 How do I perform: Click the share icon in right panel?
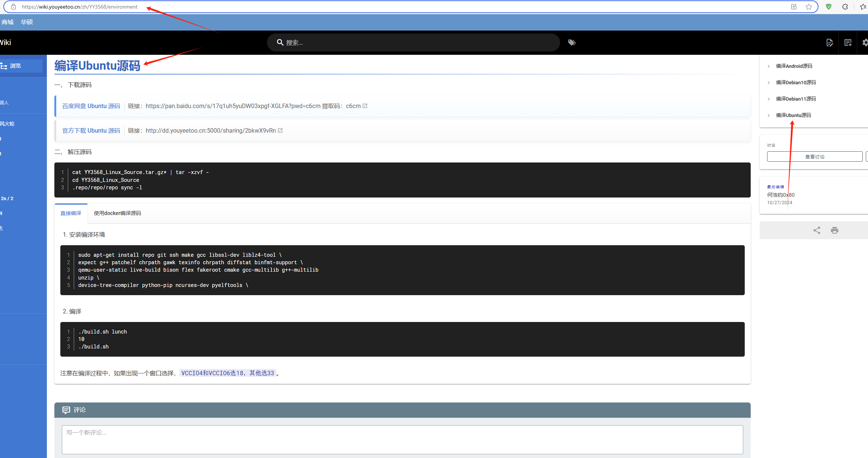(817, 230)
